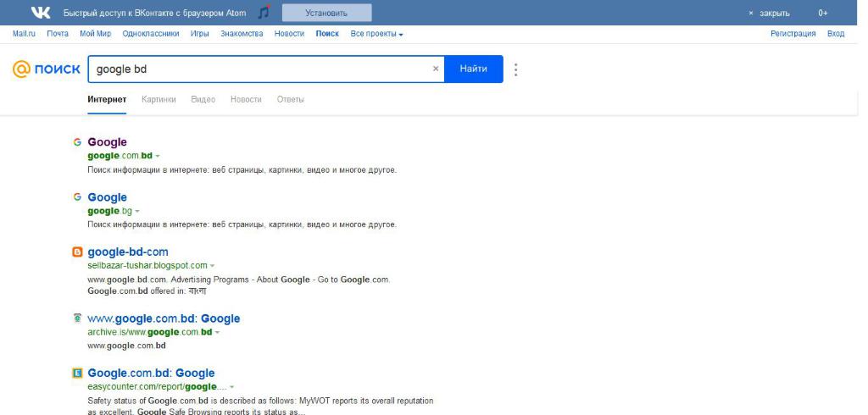
Task: Switch to the Ответы tab
Action: 290,100
